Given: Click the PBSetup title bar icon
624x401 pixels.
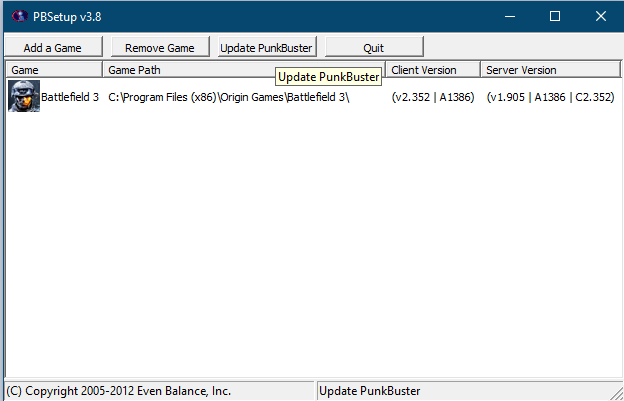Looking at the screenshot, I should pos(20,16).
